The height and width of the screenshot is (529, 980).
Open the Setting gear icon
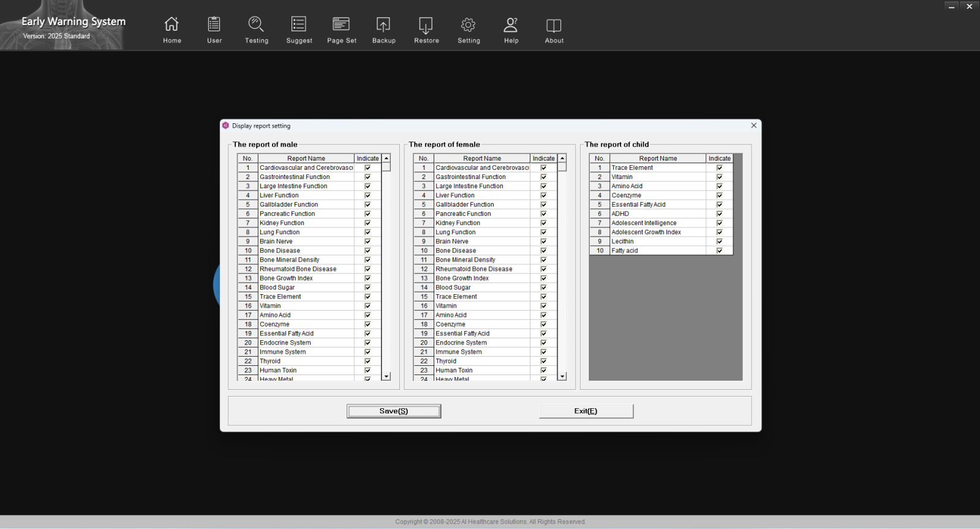point(469,25)
